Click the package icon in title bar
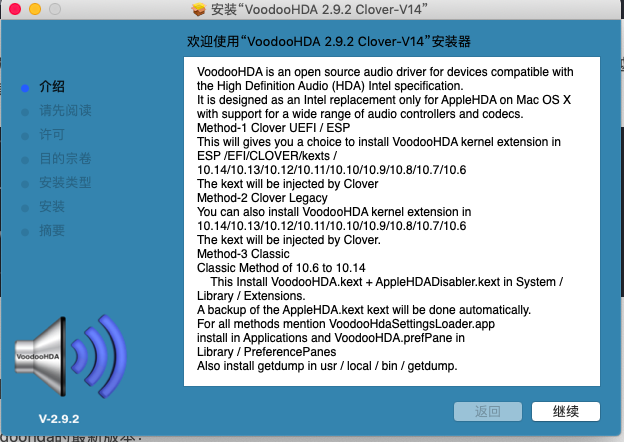This screenshot has width=624, height=442. [x=199, y=9]
